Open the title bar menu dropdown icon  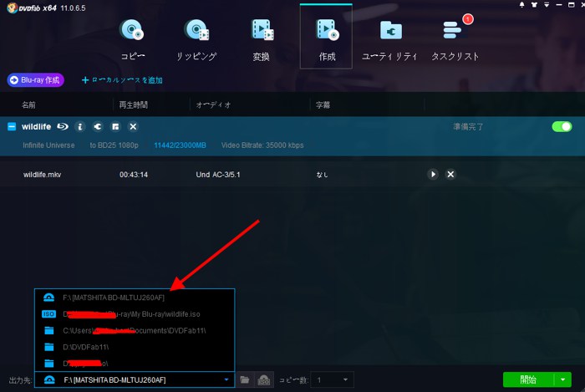547,5
